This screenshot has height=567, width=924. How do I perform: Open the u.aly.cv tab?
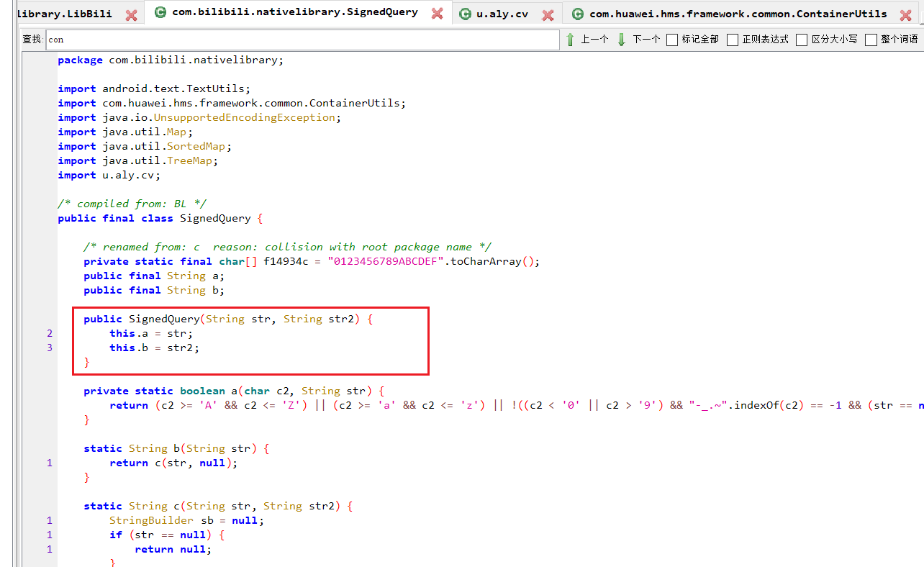pos(502,14)
